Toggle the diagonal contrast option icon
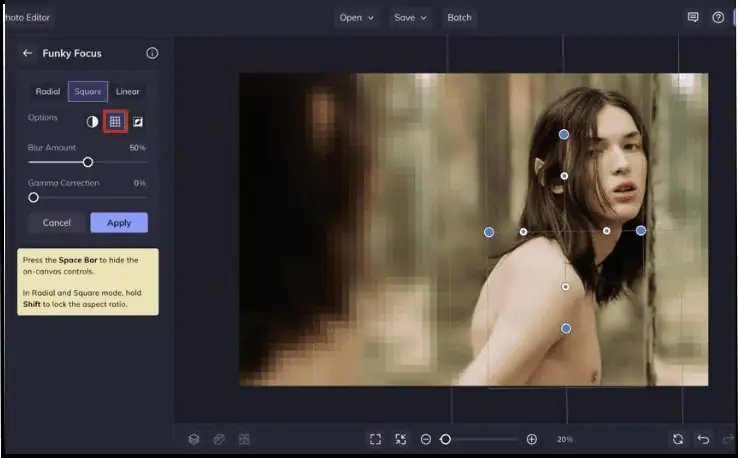 [x=138, y=121]
